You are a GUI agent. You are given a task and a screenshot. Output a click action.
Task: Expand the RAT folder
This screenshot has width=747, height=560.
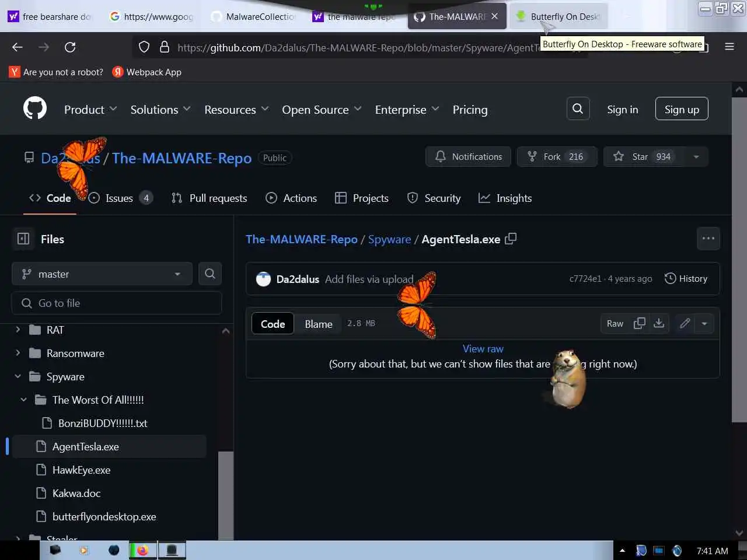tap(18, 330)
